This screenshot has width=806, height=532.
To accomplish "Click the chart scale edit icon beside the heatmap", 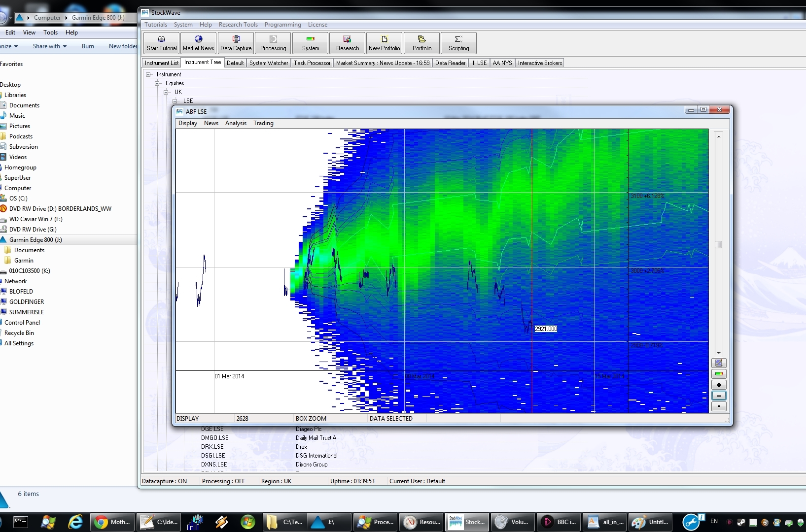I will (719, 363).
